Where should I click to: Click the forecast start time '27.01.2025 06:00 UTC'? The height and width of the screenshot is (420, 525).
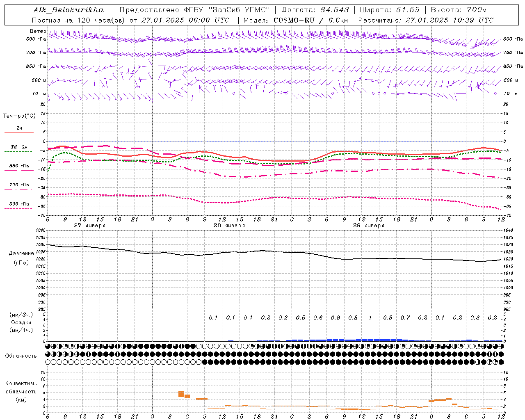tap(185, 20)
